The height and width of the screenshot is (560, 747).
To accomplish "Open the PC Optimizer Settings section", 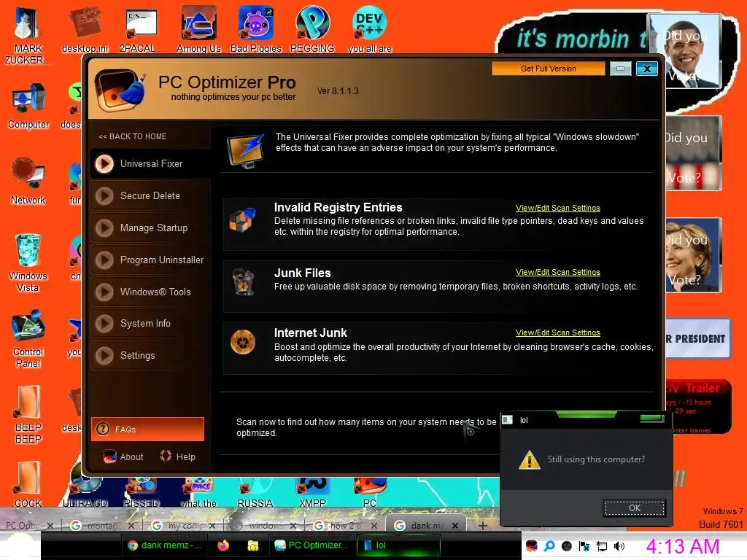I will coord(150,355).
